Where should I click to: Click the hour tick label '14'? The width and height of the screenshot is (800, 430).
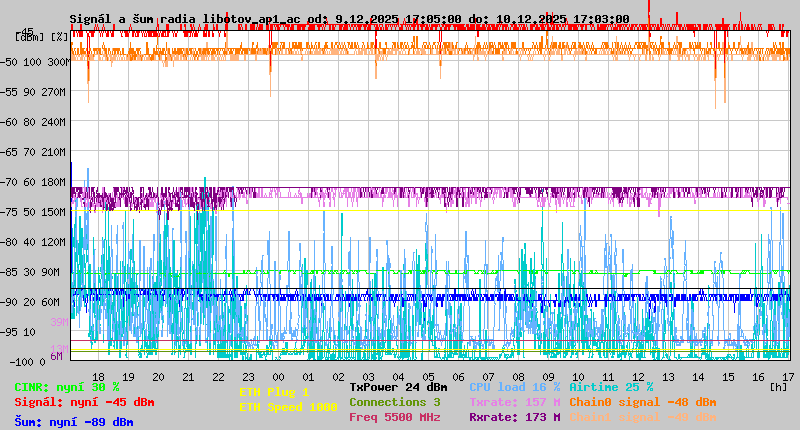tap(698, 377)
